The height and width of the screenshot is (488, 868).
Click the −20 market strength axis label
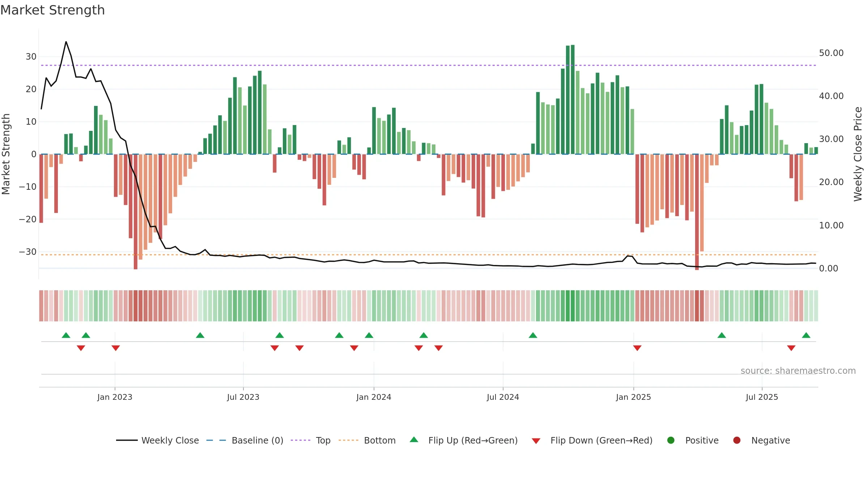point(28,219)
